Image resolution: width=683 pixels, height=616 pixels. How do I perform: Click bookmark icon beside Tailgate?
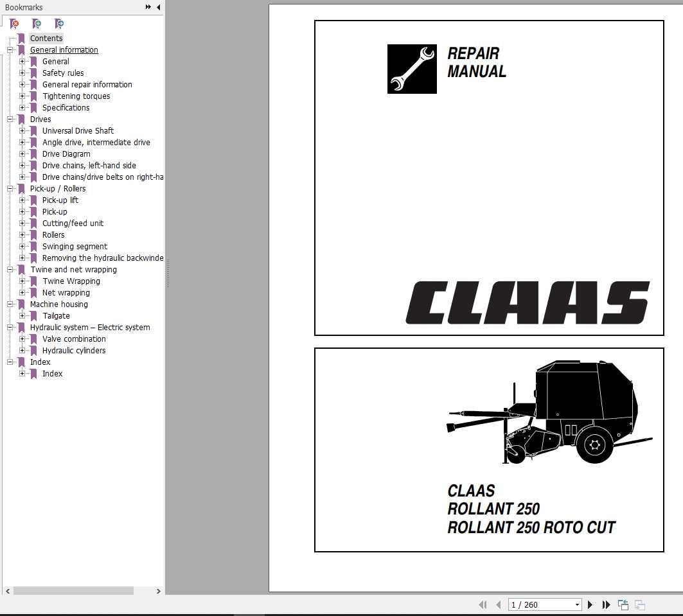point(33,316)
